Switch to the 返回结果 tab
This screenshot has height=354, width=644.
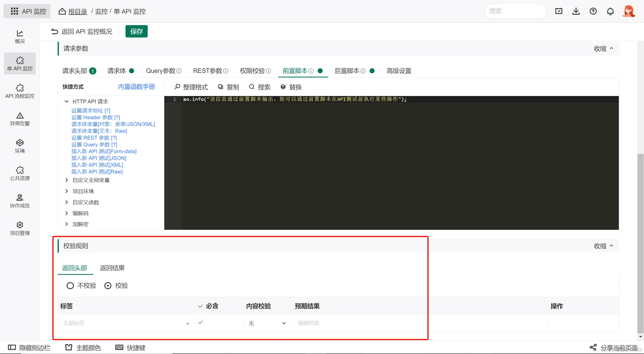tap(112, 268)
